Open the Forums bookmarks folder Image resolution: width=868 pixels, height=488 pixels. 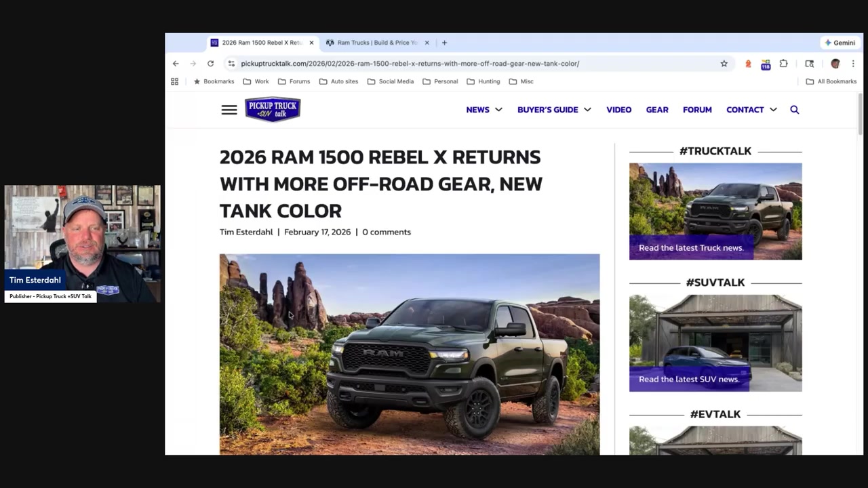click(294, 81)
